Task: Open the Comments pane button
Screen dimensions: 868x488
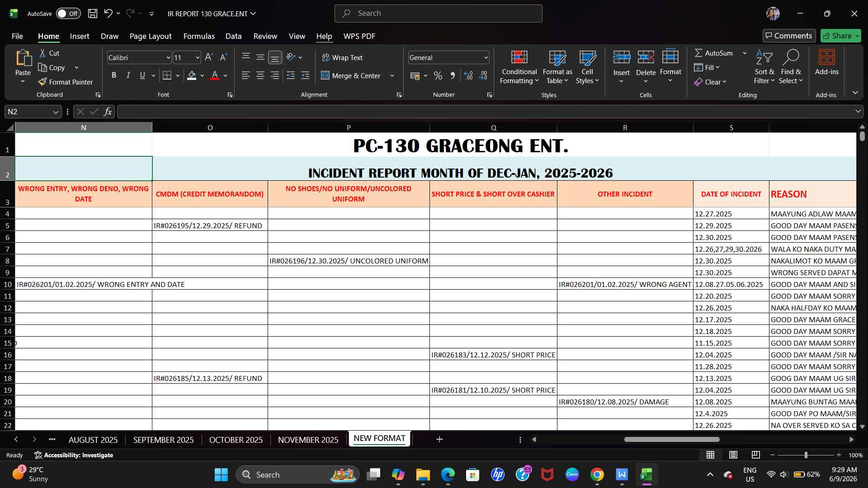Action: coord(789,36)
